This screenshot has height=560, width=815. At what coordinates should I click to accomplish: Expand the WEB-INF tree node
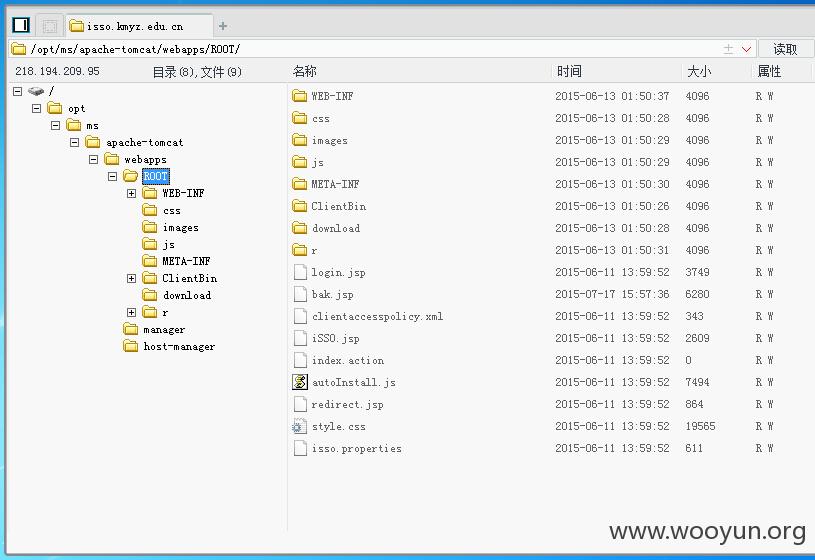click(132, 193)
